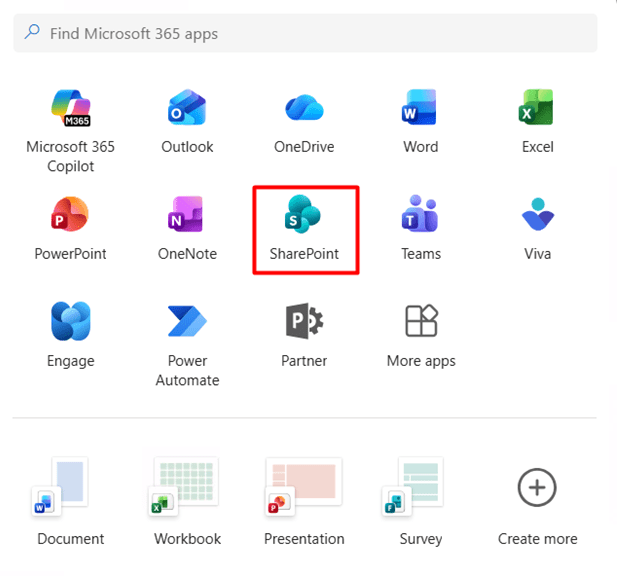
Task: Open Microsoft Teams
Action: point(420,216)
